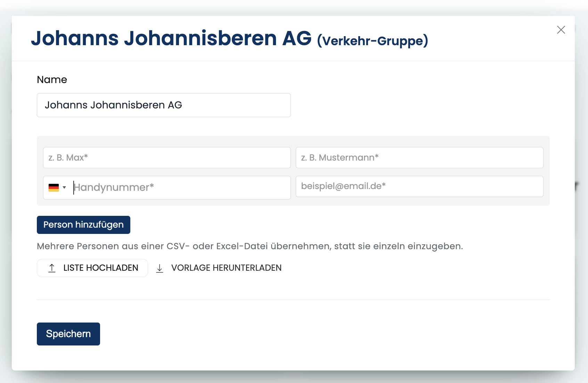Focus the last name field 'z. B. Mustermann*'
588x383 pixels.
coord(419,158)
